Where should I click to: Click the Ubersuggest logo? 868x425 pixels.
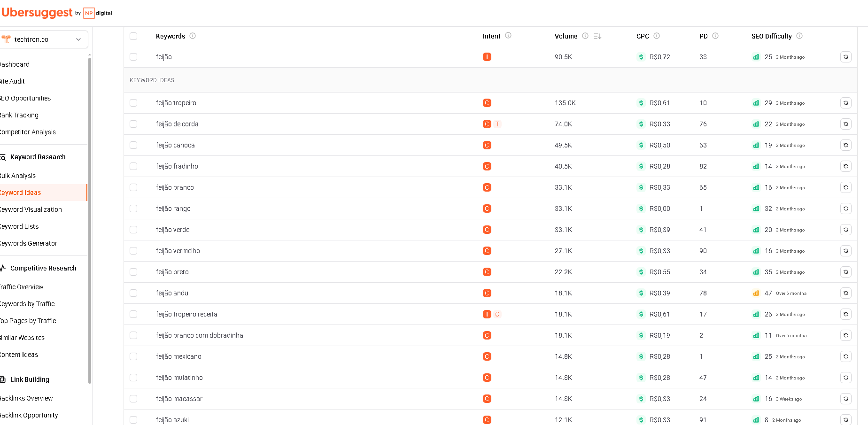click(38, 12)
